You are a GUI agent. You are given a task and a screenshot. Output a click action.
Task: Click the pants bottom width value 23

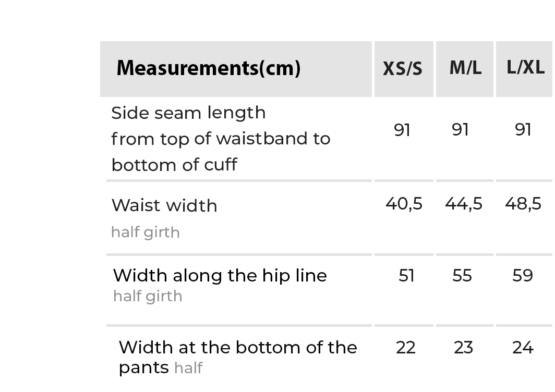pyautogui.click(x=463, y=347)
